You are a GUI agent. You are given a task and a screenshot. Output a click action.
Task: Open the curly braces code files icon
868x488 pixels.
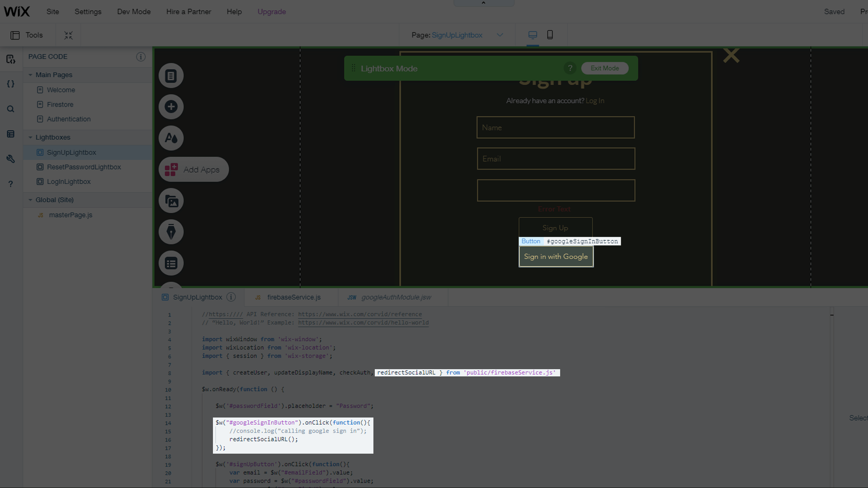11,84
